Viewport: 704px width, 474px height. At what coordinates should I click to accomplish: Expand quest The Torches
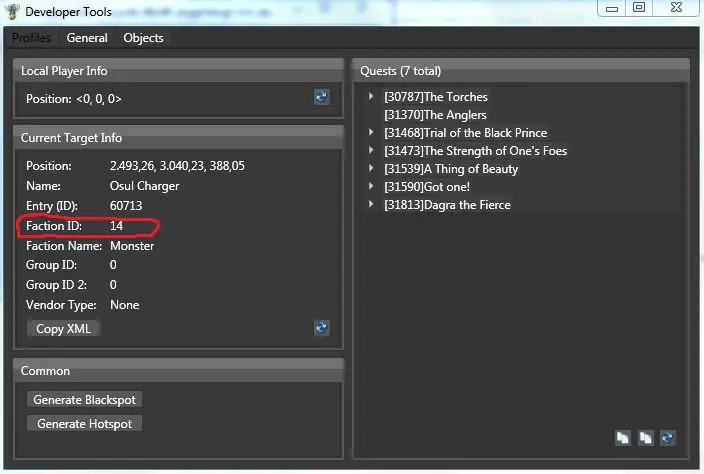click(x=371, y=96)
